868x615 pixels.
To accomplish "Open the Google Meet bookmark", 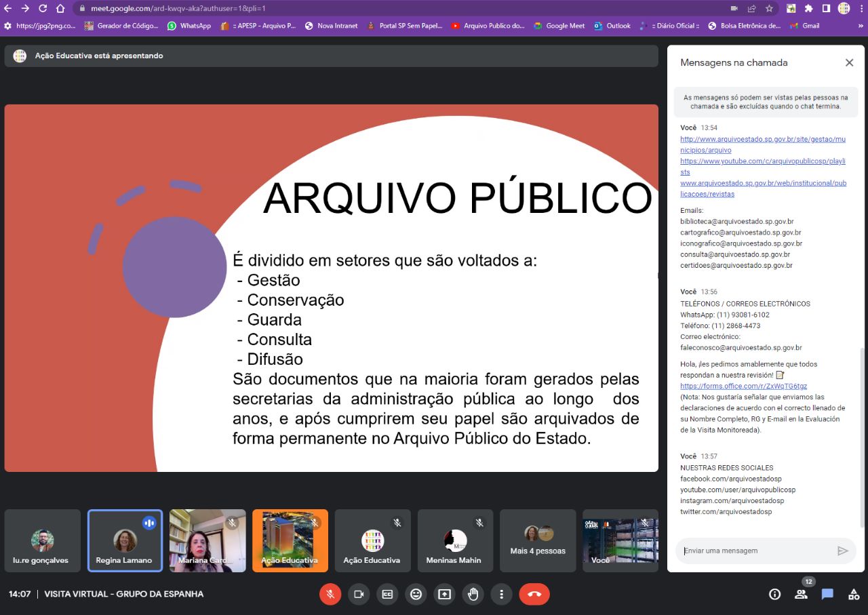I will point(559,26).
